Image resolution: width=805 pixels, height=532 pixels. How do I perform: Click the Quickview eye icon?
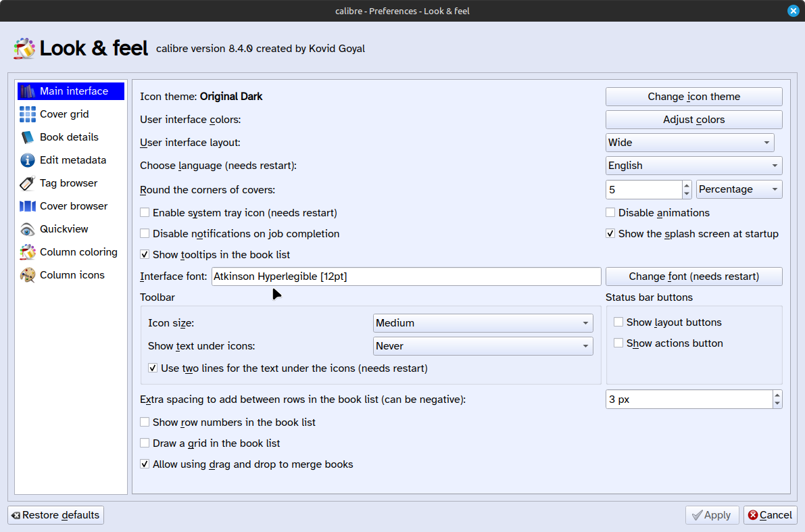[28, 229]
